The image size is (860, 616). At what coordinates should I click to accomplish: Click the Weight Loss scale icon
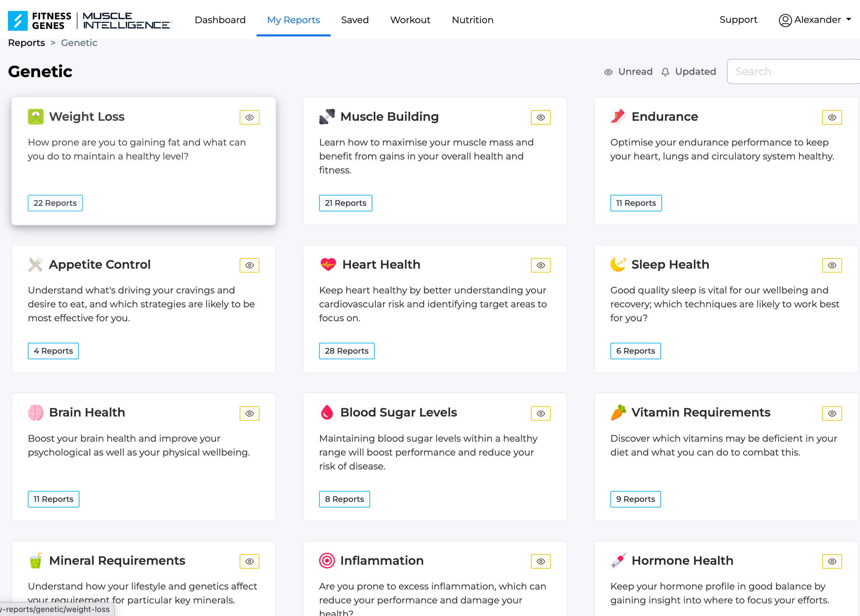click(36, 117)
